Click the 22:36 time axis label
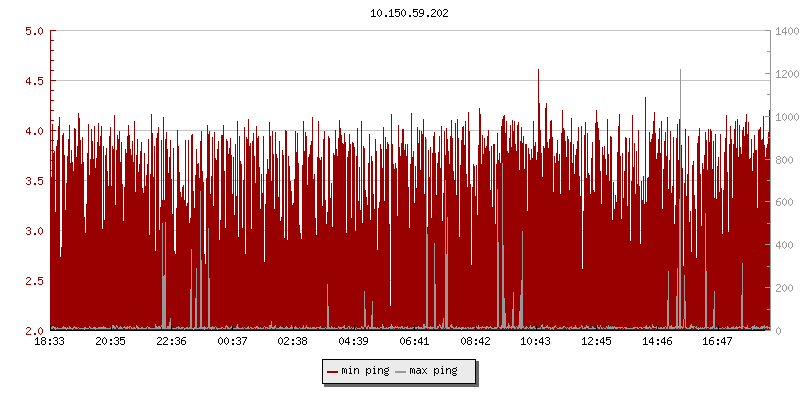This screenshot has width=800, height=400. [x=172, y=342]
